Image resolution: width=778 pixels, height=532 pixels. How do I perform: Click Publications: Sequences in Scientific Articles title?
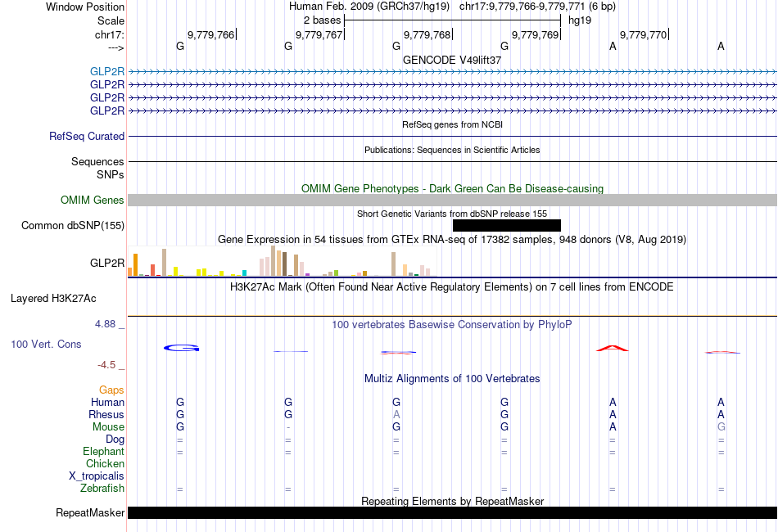452,150
